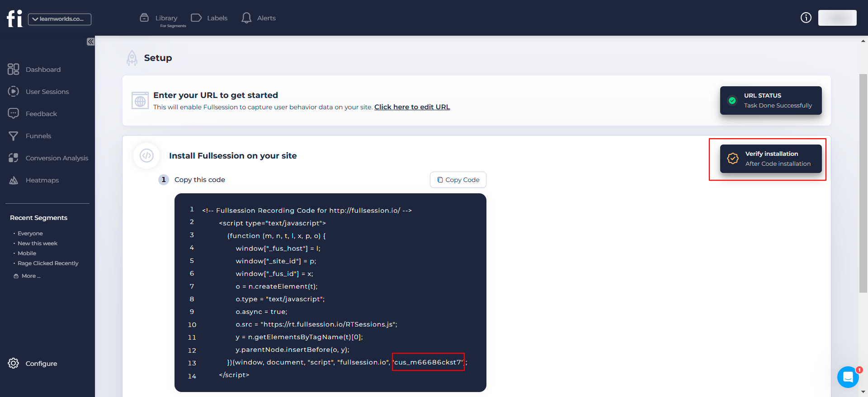Select the Mobile segment
The image size is (868, 397).
[27, 253]
